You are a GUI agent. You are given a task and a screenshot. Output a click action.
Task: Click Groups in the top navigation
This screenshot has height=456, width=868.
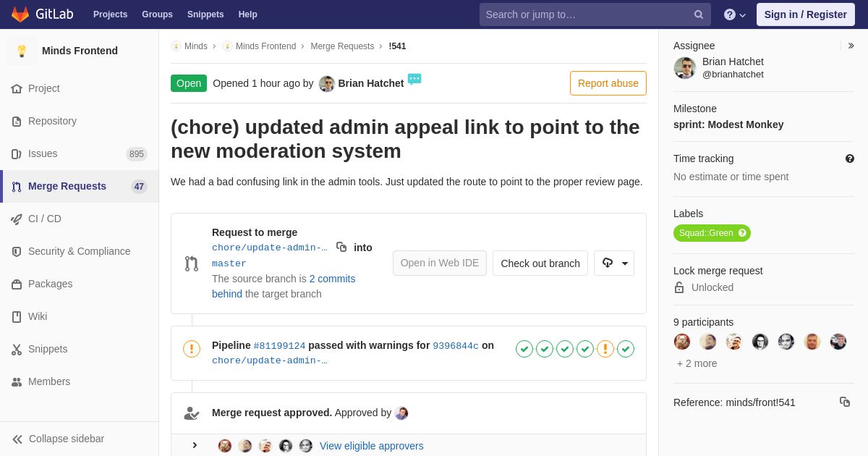point(157,14)
